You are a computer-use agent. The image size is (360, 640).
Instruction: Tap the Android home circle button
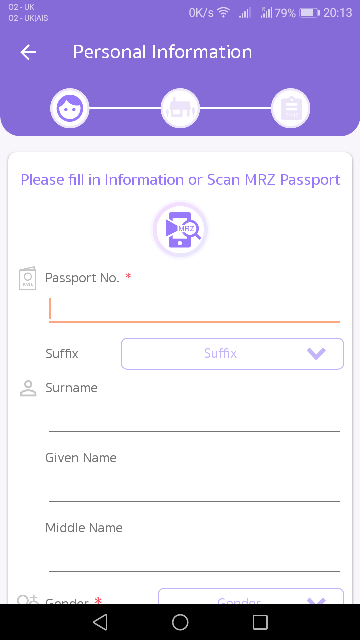click(x=180, y=622)
